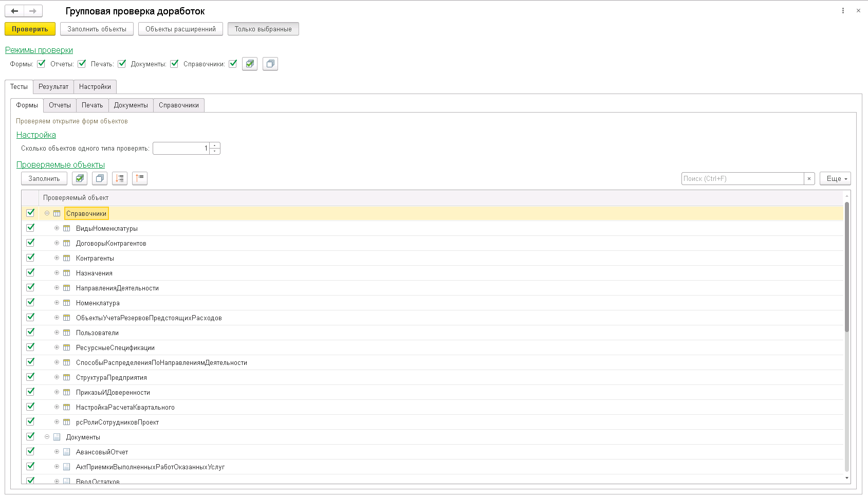Click the vertical scrollbar of the object list
Image resolution: width=868 pixels, height=496 pixels.
tap(847, 267)
